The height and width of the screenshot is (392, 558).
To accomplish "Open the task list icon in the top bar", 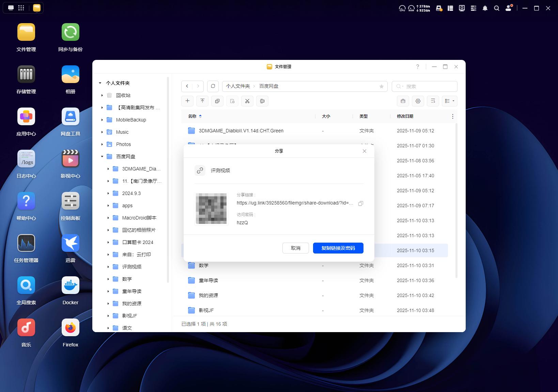I will (474, 8).
